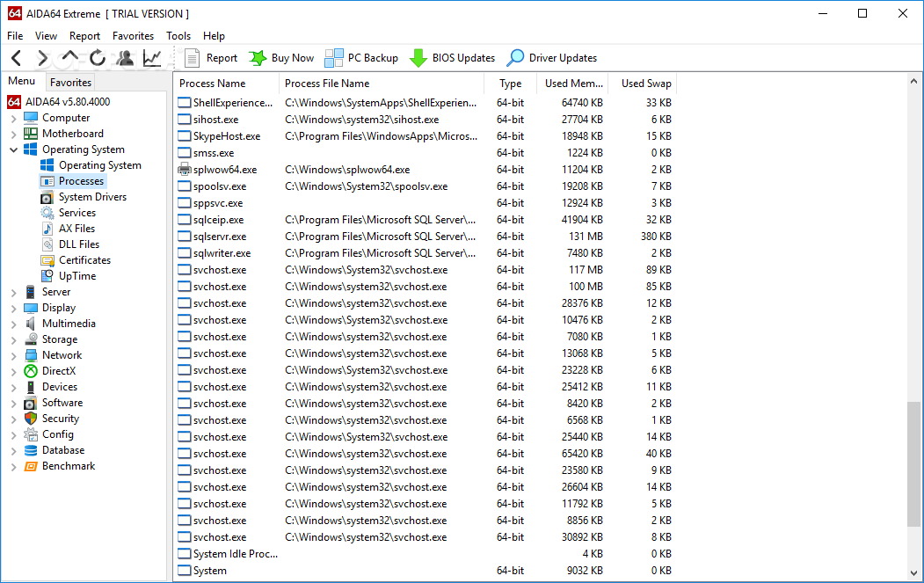
Task: Open the View menu
Action: click(46, 36)
